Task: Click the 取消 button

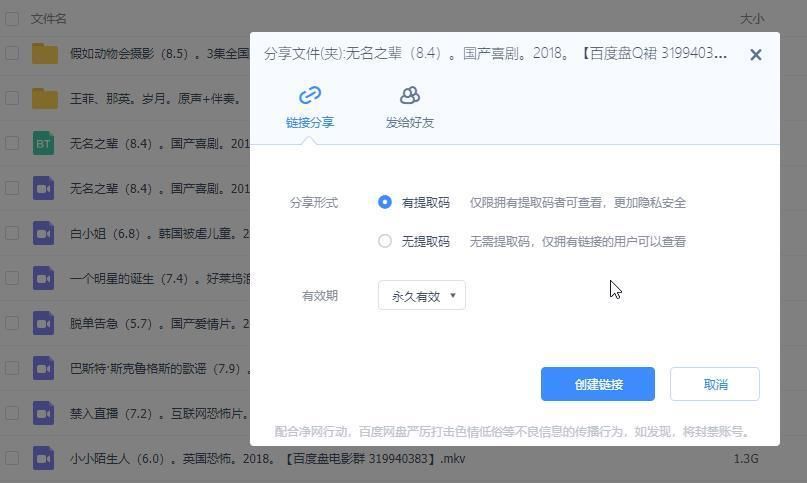Action: [x=715, y=384]
